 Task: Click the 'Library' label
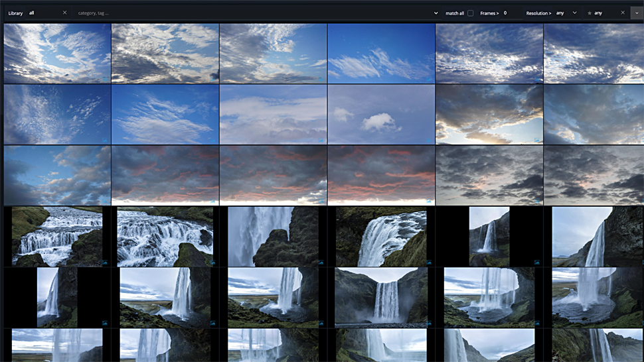click(16, 13)
